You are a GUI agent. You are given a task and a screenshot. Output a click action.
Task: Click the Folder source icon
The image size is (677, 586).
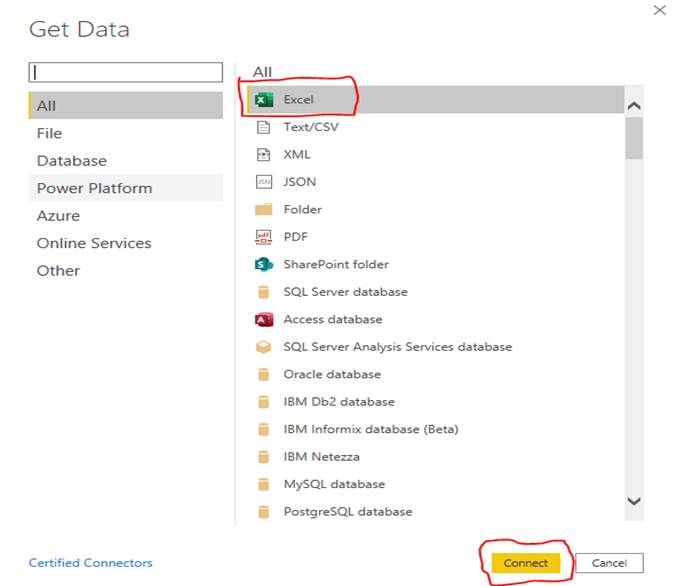pos(263,209)
